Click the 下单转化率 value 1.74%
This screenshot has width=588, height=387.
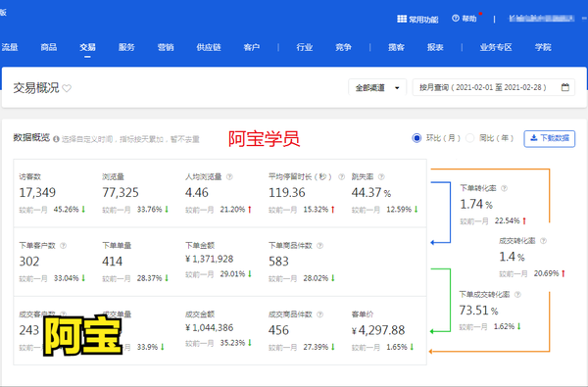(x=476, y=205)
